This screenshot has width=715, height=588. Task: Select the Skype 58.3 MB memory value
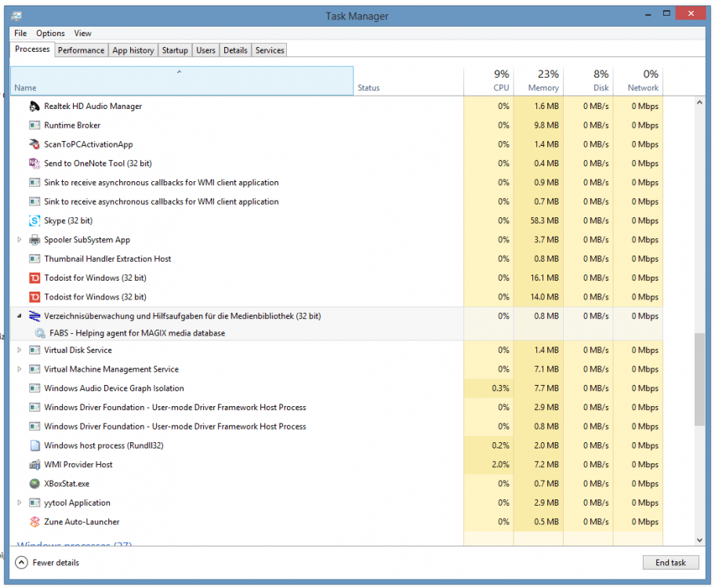point(544,221)
